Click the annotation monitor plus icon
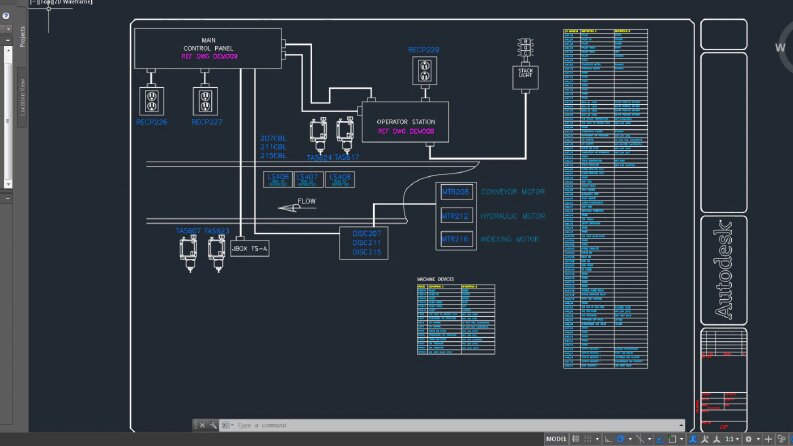Image resolution: width=793 pixels, height=446 pixels. (768, 439)
